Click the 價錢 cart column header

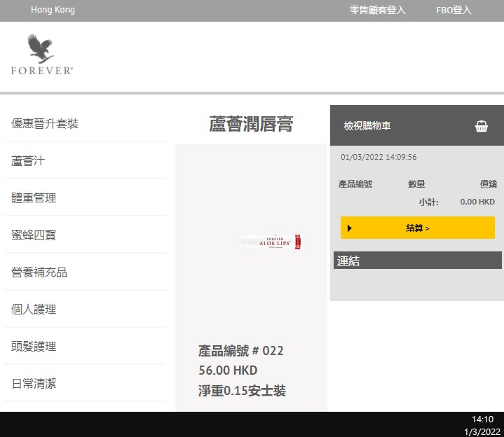click(489, 184)
